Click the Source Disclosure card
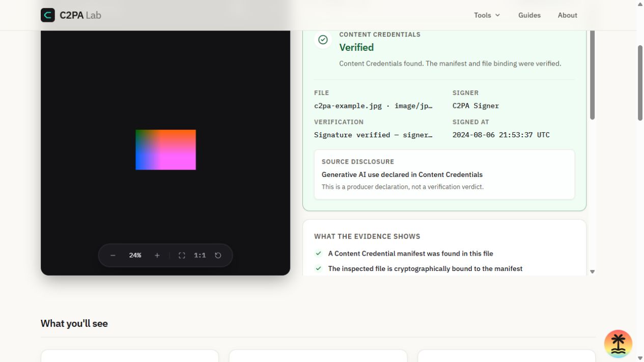644x362 pixels. click(x=444, y=174)
